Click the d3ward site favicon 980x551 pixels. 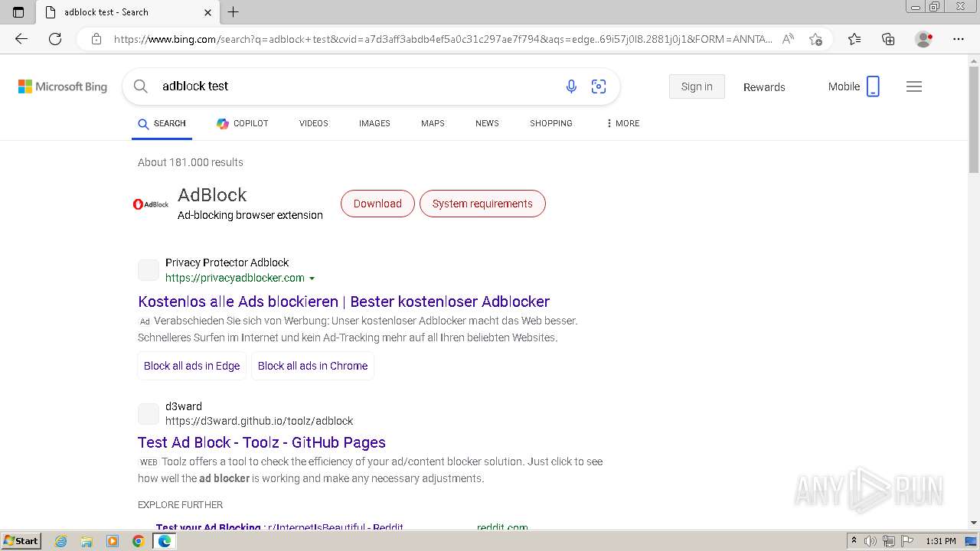point(149,414)
